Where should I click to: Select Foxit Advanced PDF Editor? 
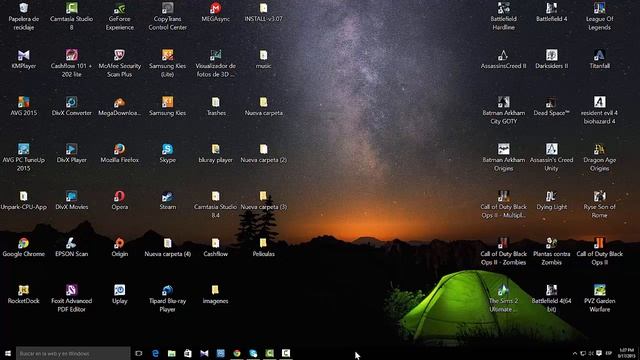click(71, 298)
